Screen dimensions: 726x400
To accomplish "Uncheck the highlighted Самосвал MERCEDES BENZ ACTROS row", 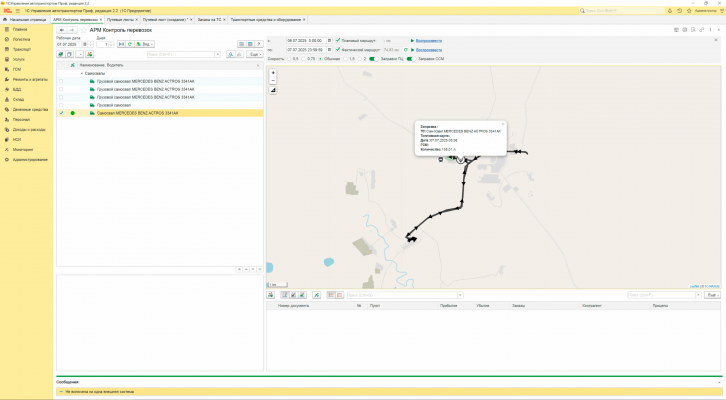I will 61,113.
